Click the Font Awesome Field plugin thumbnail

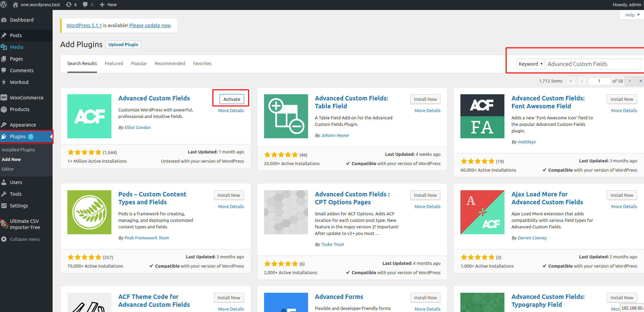[482, 116]
